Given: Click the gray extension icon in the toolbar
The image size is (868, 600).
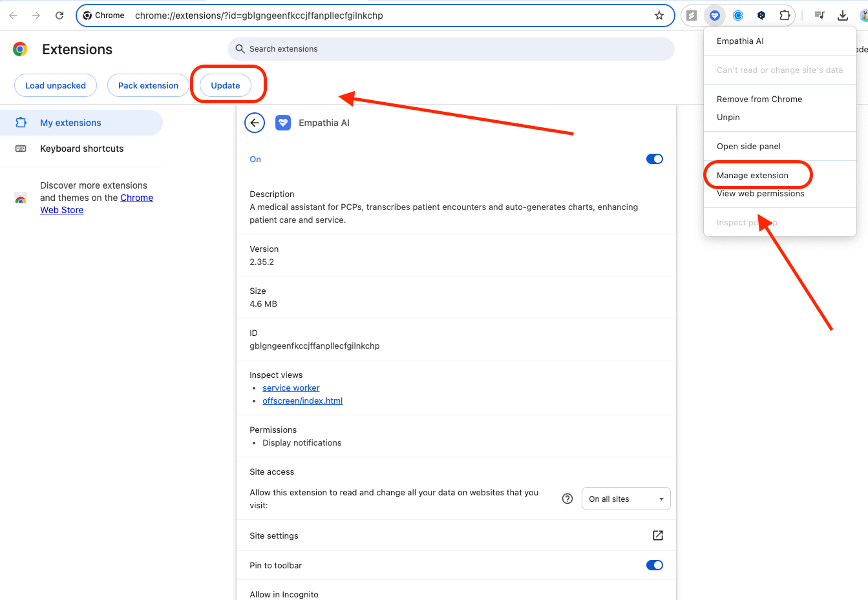Looking at the screenshot, I should pyautogui.click(x=692, y=16).
